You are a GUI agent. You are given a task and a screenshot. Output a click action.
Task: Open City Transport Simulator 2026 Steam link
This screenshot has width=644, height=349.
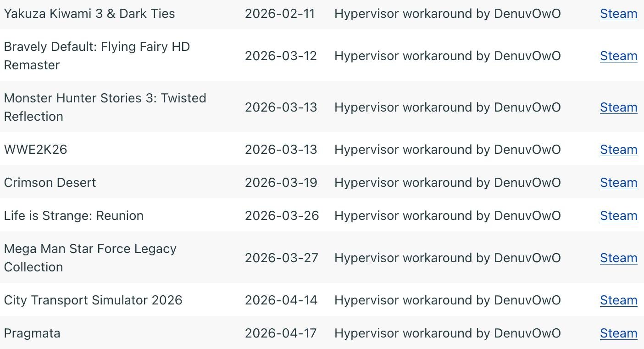point(618,300)
